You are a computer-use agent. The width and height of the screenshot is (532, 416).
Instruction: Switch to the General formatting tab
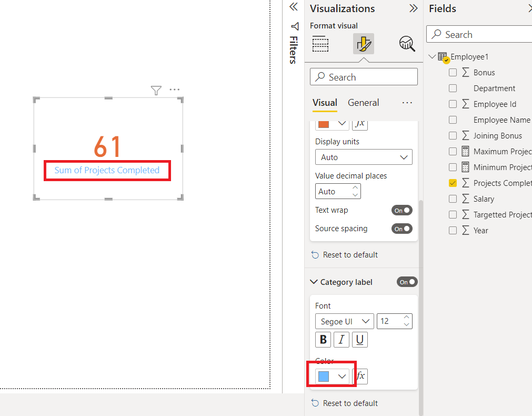(x=363, y=102)
